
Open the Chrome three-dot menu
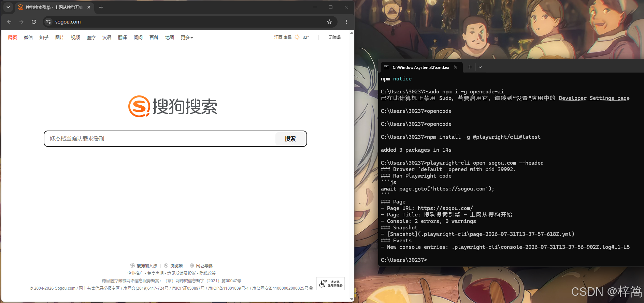coord(346,22)
